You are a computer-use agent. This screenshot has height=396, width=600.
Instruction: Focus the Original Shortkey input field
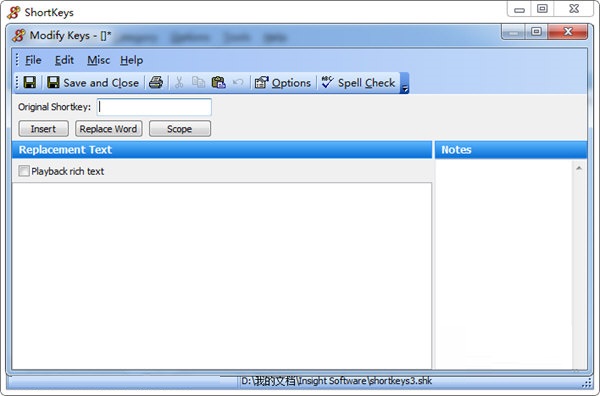coord(154,107)
